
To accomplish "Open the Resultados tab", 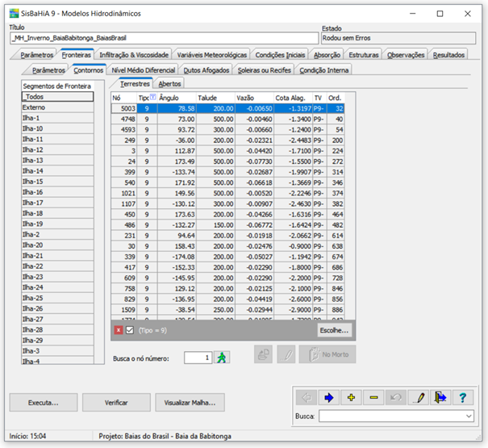I will coord(448,55).
